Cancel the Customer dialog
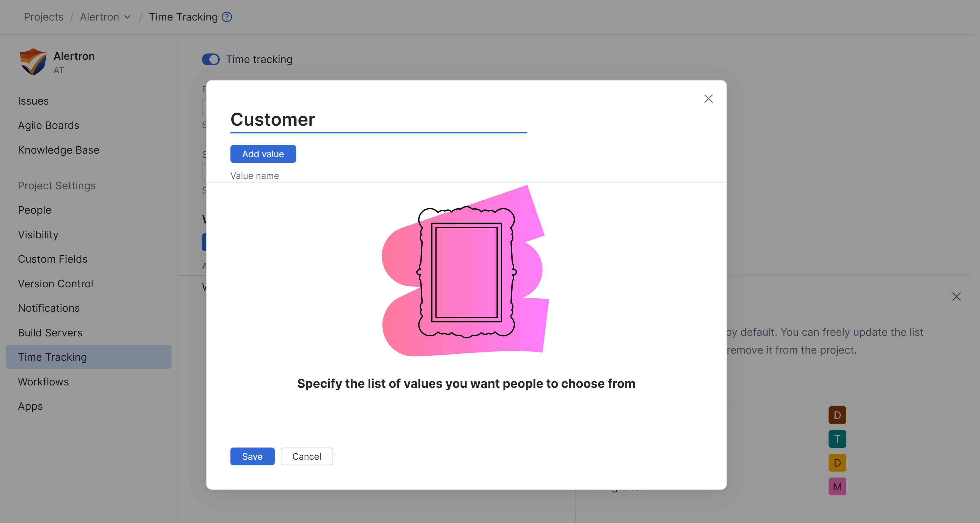 pyautogui.click(x=307, y=456)
